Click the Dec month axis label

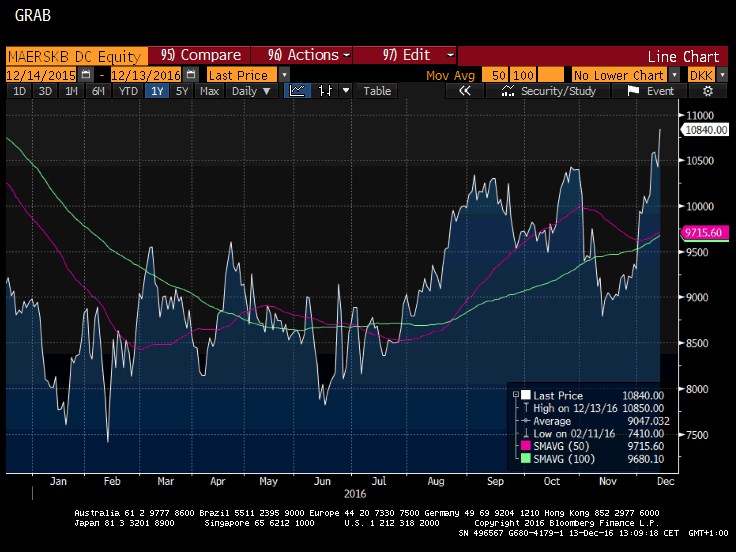[x=666, y=481]
